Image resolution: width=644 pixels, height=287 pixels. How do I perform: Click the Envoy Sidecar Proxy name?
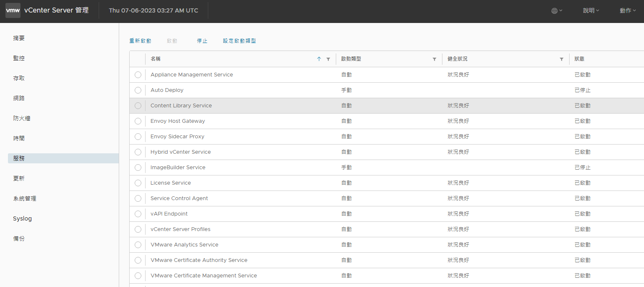tap(177, 137)
